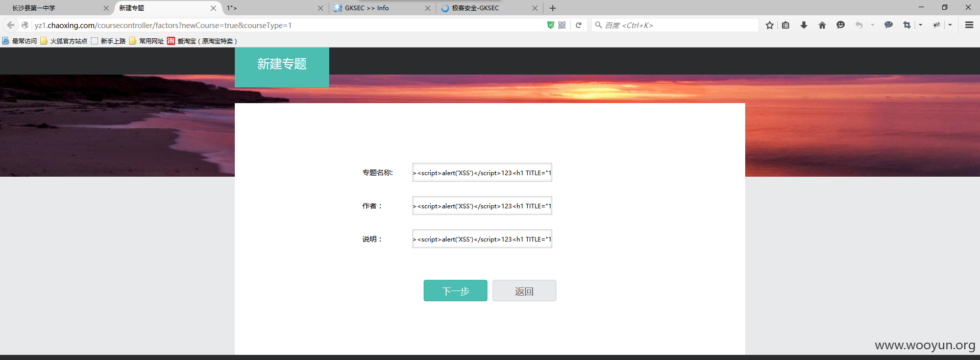The height and width of the screenshot is (360, 980).
Task: Focus the 说明 input field
Action: (482, 239)
